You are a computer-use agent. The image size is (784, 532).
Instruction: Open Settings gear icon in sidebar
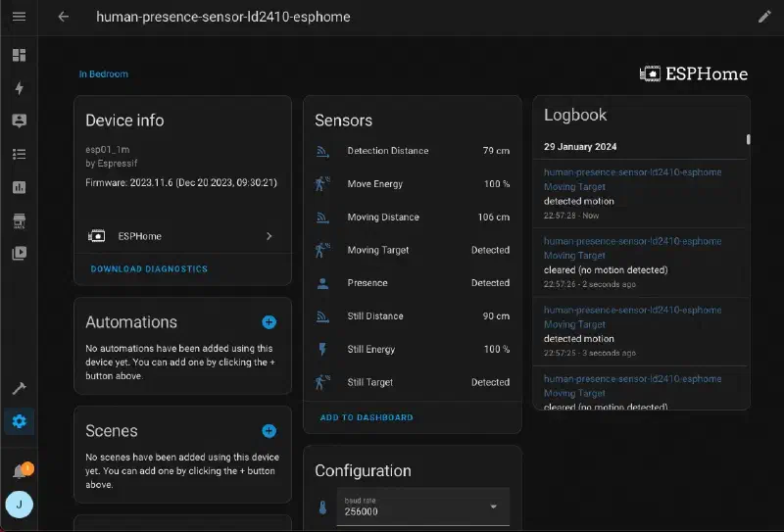19,421
